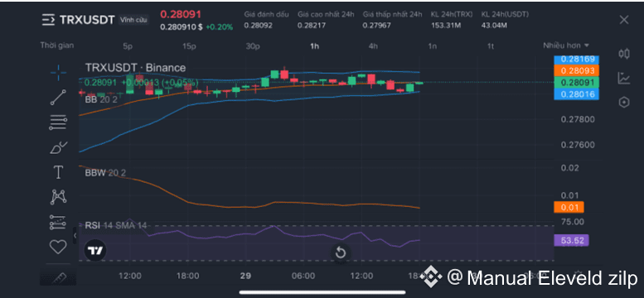This screenshot has width=644, height=298.
Task: Select the Text annotation tool
Action: click(58, 172)
